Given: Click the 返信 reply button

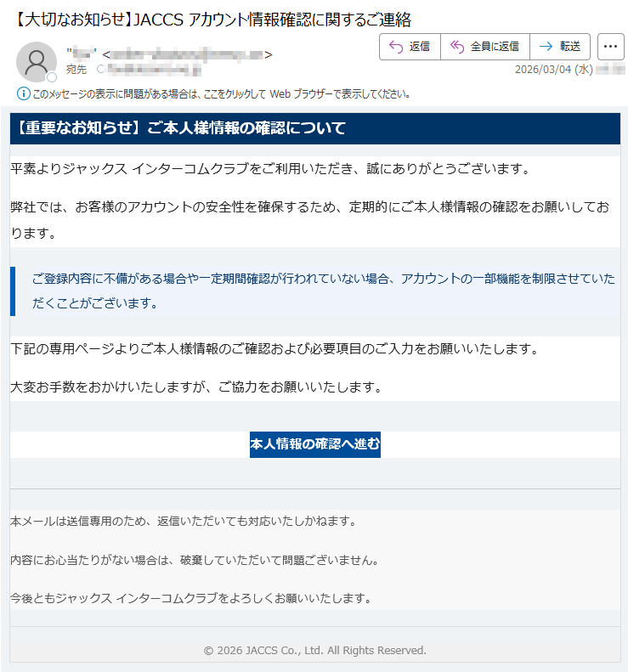Looking at the screenshot, I should (410, 46).
